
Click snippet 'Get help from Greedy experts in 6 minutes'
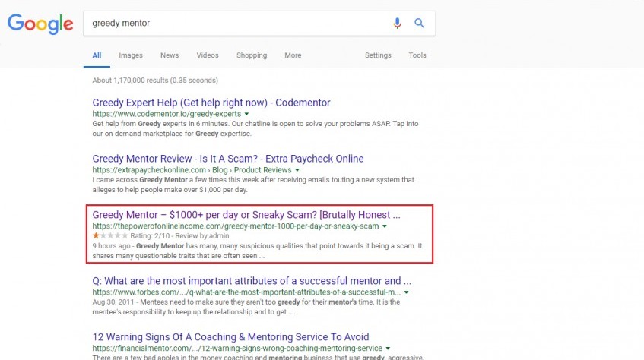(x=255, y=128)
